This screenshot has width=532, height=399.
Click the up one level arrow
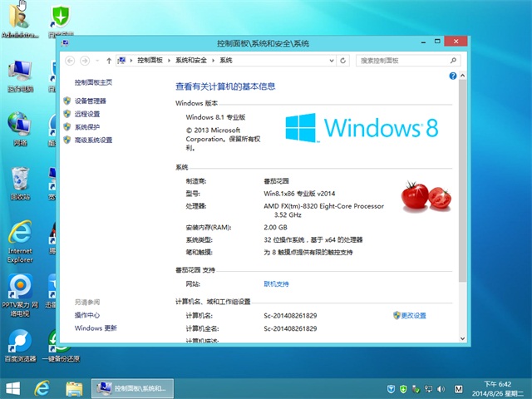(x=109, y=61)
